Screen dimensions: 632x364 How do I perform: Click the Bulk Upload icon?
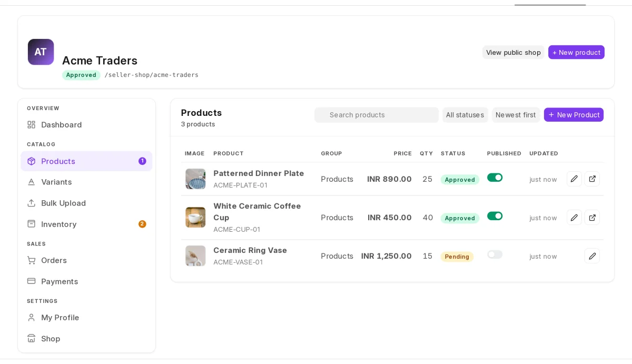click(32, 203)
